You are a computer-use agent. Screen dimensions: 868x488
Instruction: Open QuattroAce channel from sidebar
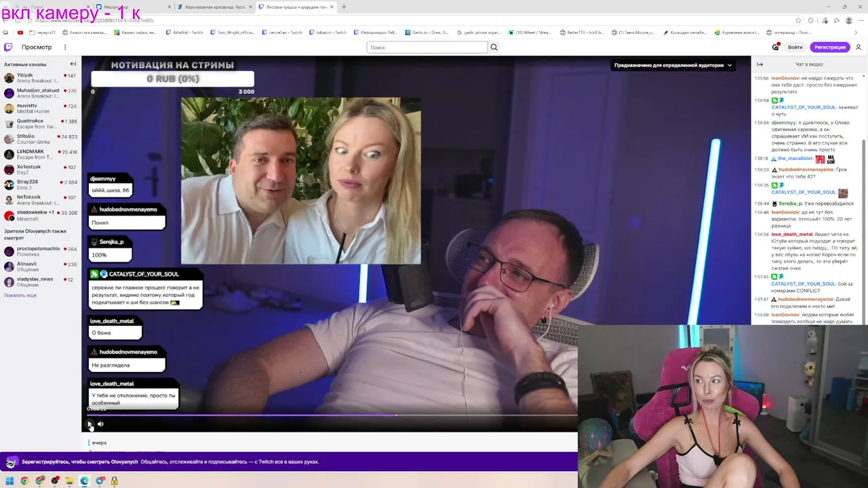[39, 124]
